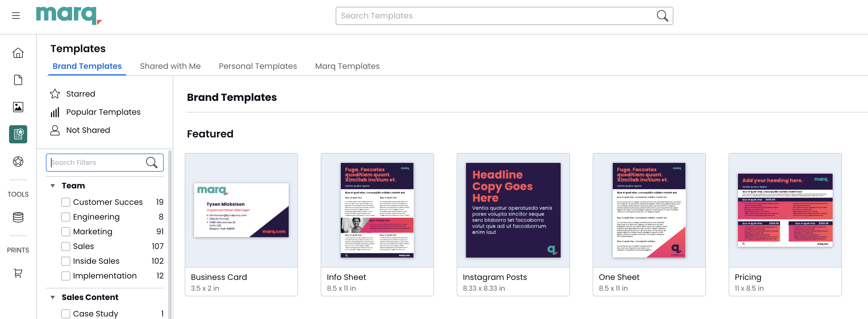Check the Case Study filter
868x319 pixels.
coord(66,314)
